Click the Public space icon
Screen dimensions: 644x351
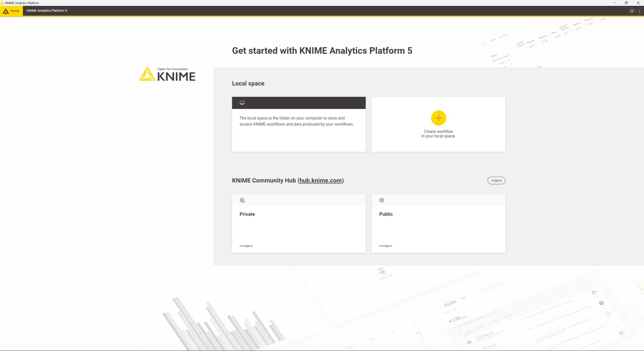pyautogui.click(x=382, y=200)
